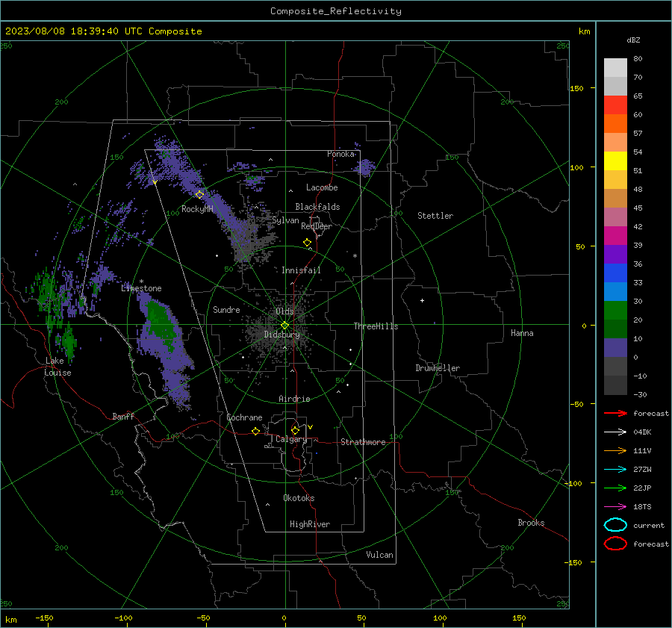672x628 pixels.
Task: Click the RedDeer city label
Action: pos(317,226)
